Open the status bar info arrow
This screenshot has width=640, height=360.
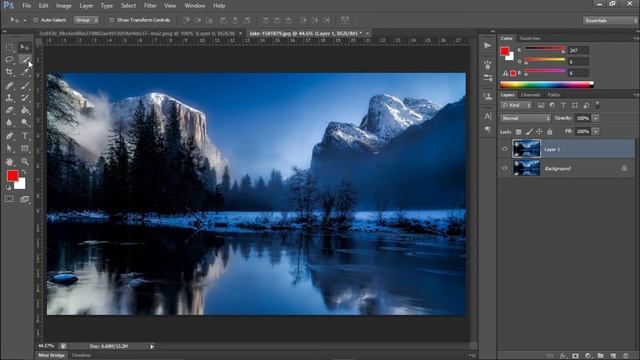(x=152, y=347)
